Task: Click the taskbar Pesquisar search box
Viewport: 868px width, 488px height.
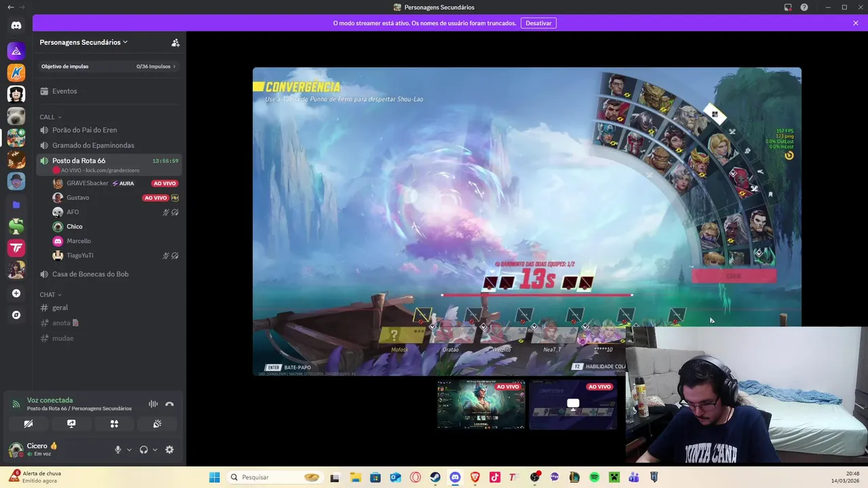Action: (x=274, y=477)
